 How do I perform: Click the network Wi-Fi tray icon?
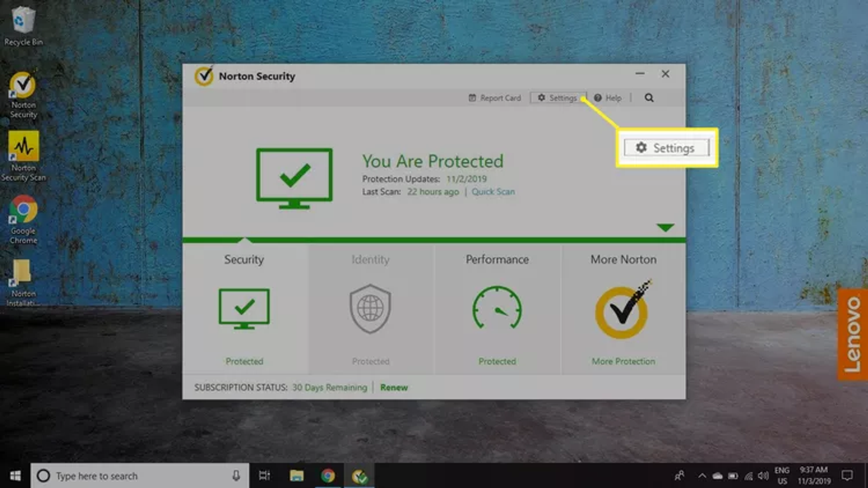[749, 476]
